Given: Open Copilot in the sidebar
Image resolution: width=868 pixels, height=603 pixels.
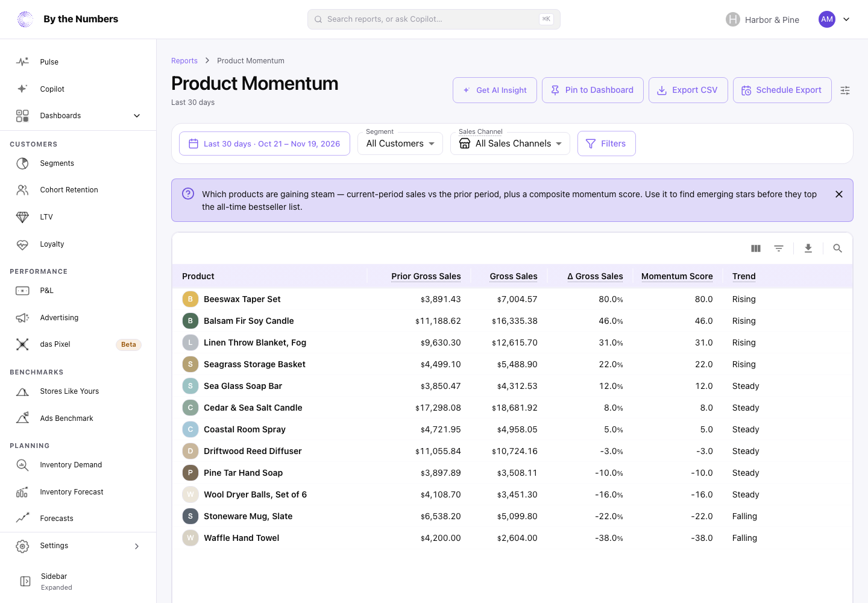Looking at the screenshot, I should pos(78,89).
